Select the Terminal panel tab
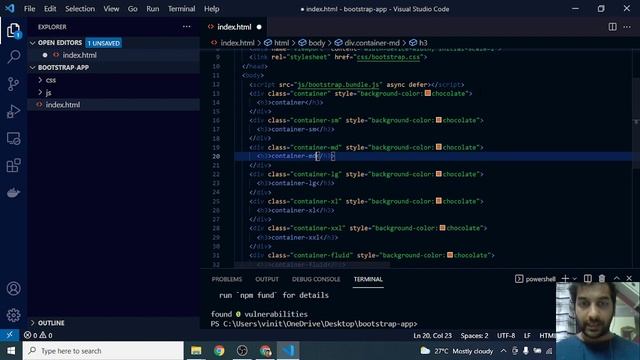Screen dimensions: 640x360 368,279
